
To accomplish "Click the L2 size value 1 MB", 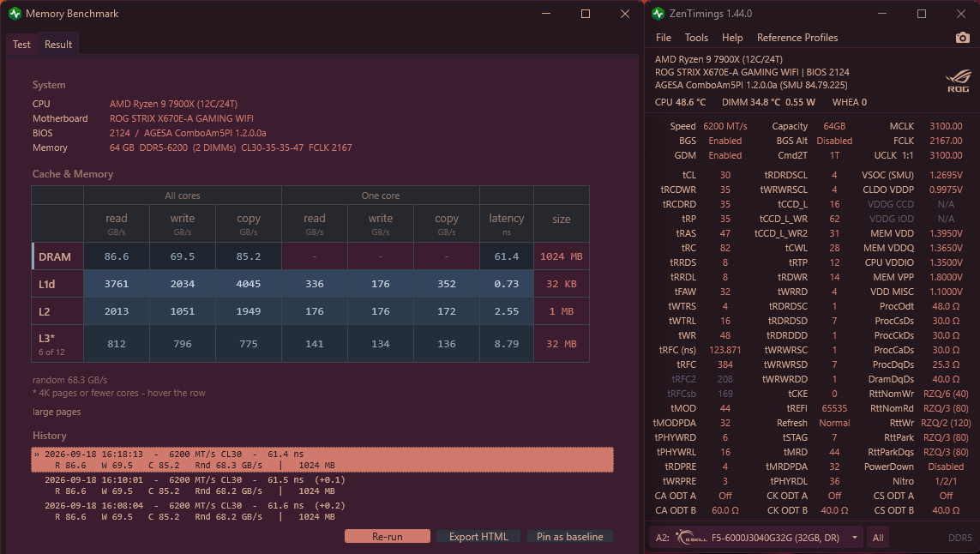I will 562,311.
